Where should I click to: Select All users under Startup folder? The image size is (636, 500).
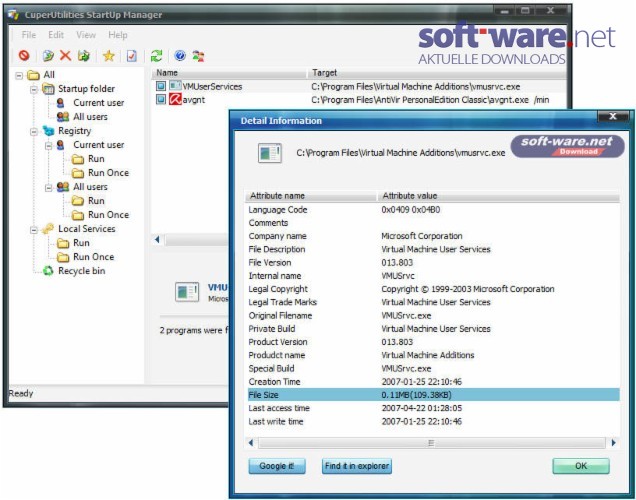pos(90,117)
